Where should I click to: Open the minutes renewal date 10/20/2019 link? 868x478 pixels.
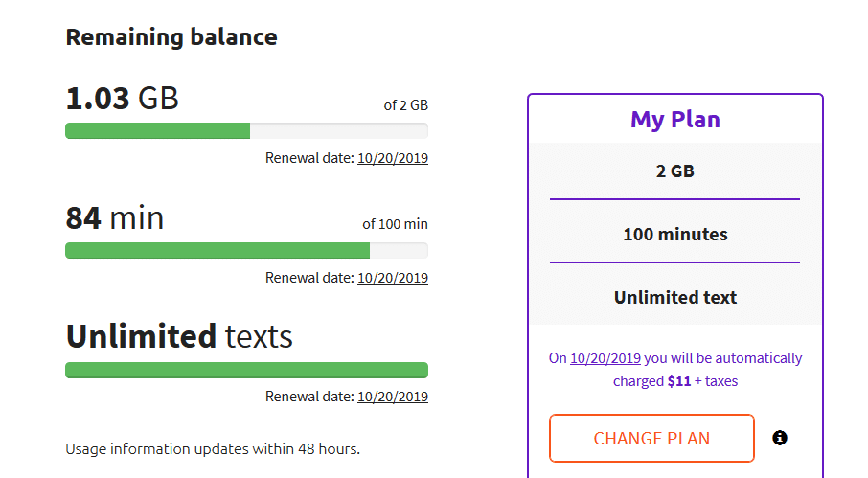point(393,278)
